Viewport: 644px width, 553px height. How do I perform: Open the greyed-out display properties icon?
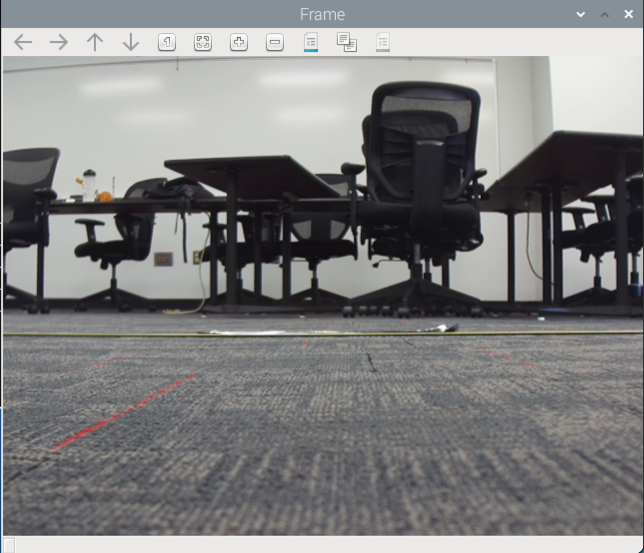(x=383, y=42)
